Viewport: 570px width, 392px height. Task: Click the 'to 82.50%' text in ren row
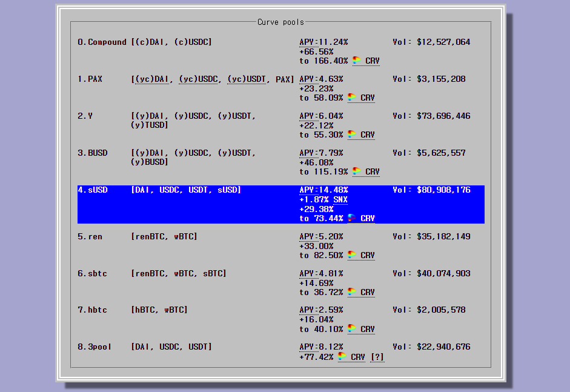[321, 255]
